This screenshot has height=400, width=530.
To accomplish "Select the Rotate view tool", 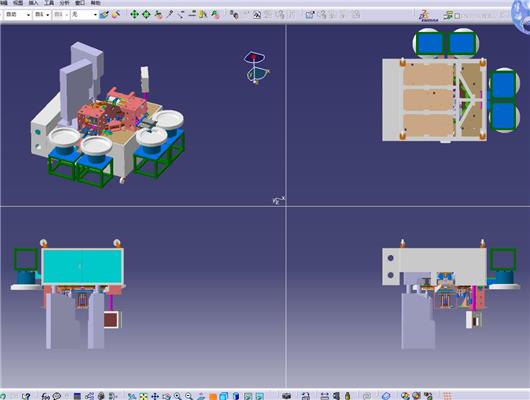I will point(166,396).
